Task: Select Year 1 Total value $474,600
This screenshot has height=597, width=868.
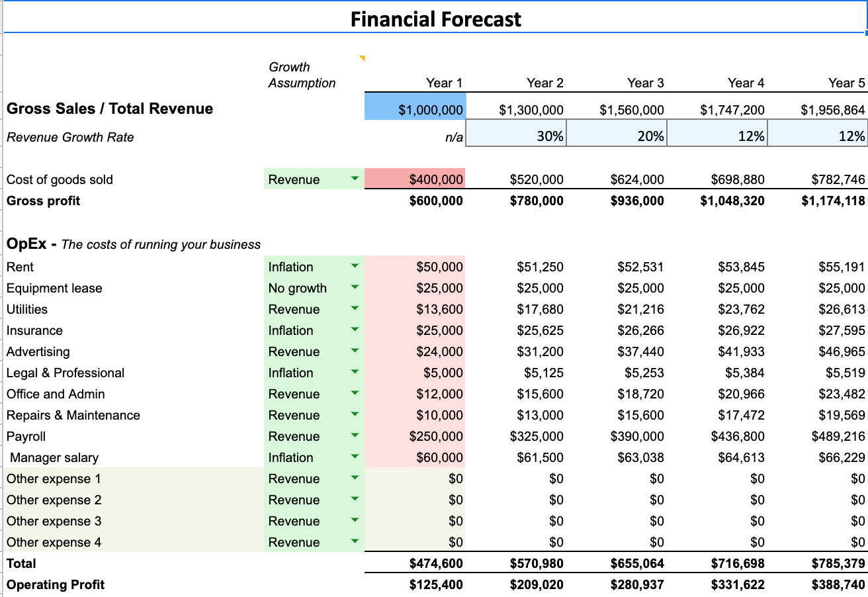Action: click(436, 563)
